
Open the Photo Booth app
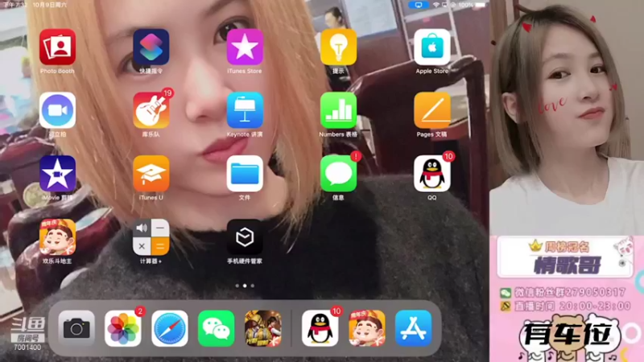pyautogui.click(x=57, y=47)
